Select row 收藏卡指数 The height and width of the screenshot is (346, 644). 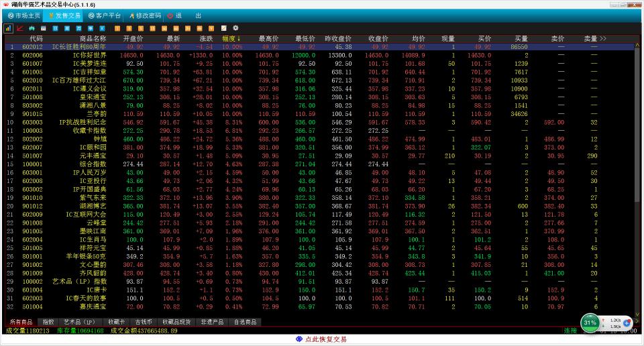click(319, 131)
